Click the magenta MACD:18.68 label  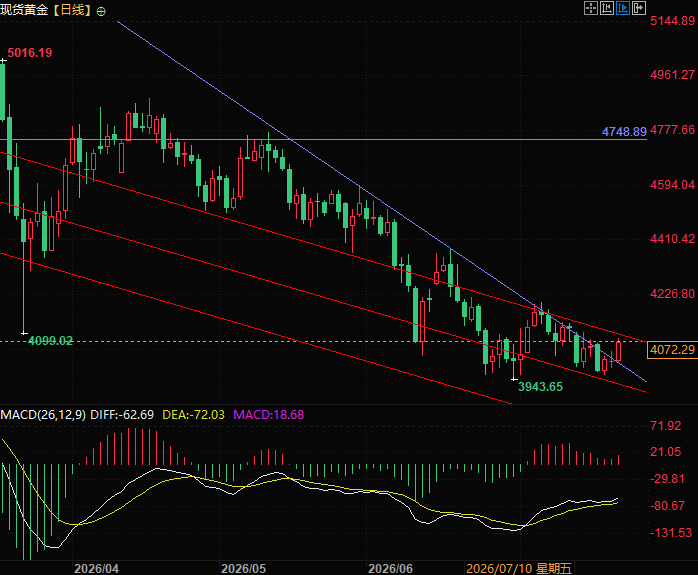click(268, 415)
